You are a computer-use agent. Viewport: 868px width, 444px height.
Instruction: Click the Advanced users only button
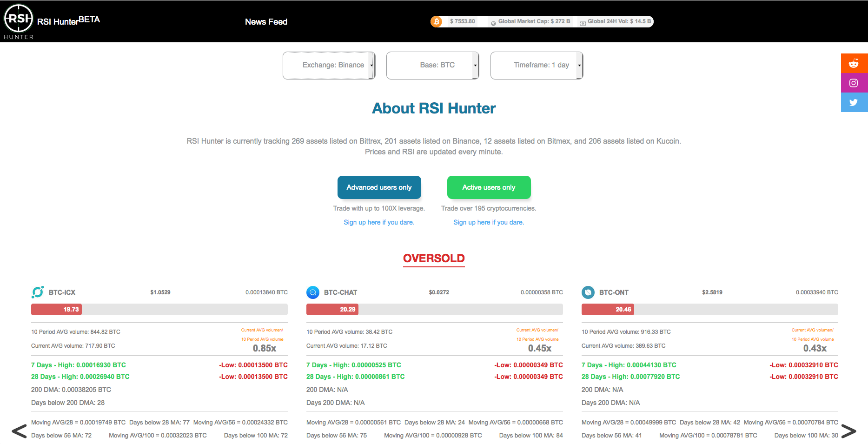(379, 187)
